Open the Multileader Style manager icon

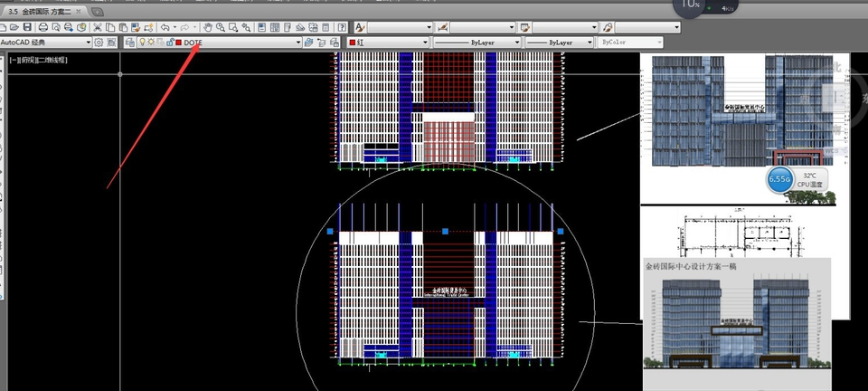pos(608,27)
